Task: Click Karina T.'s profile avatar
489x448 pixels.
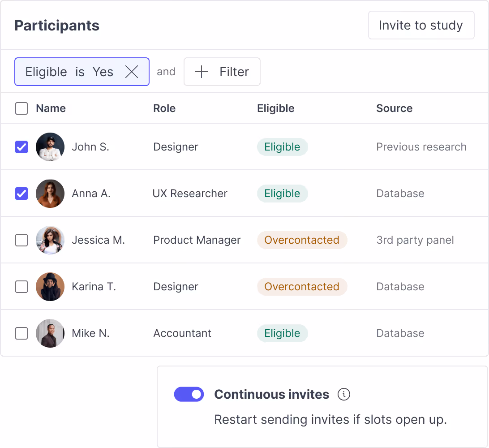Action: tap(50, 286)
